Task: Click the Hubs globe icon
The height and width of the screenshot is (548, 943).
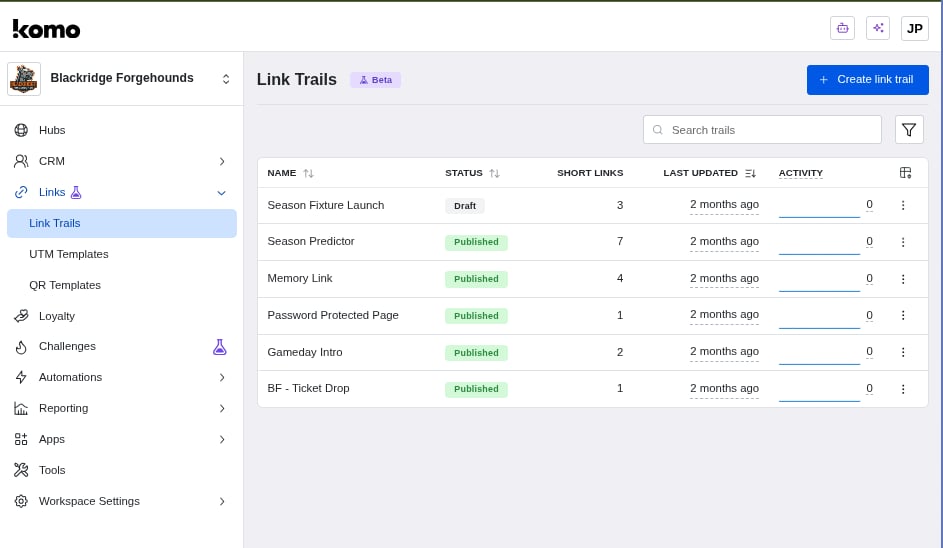Action: 21,130
